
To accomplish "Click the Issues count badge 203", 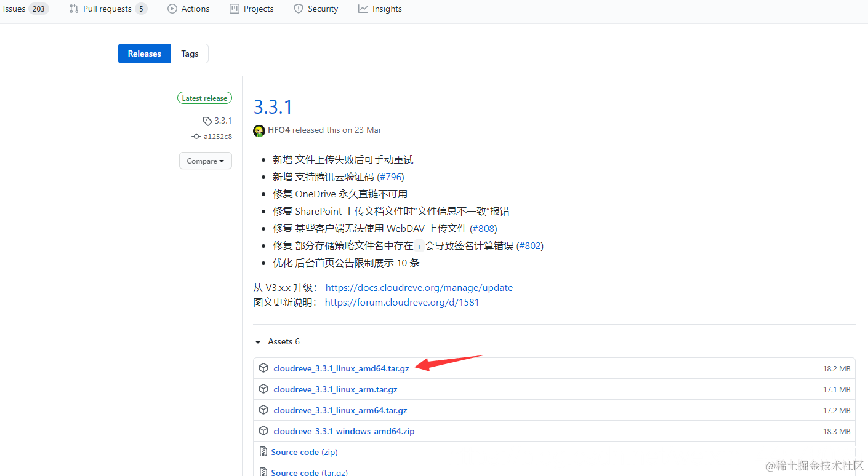I will [39, 9].
